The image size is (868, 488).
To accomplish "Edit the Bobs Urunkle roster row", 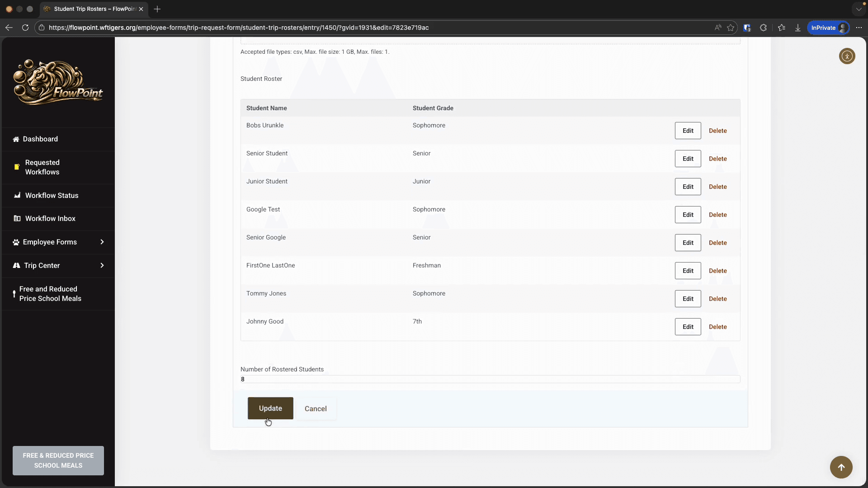I will (688, 131).
